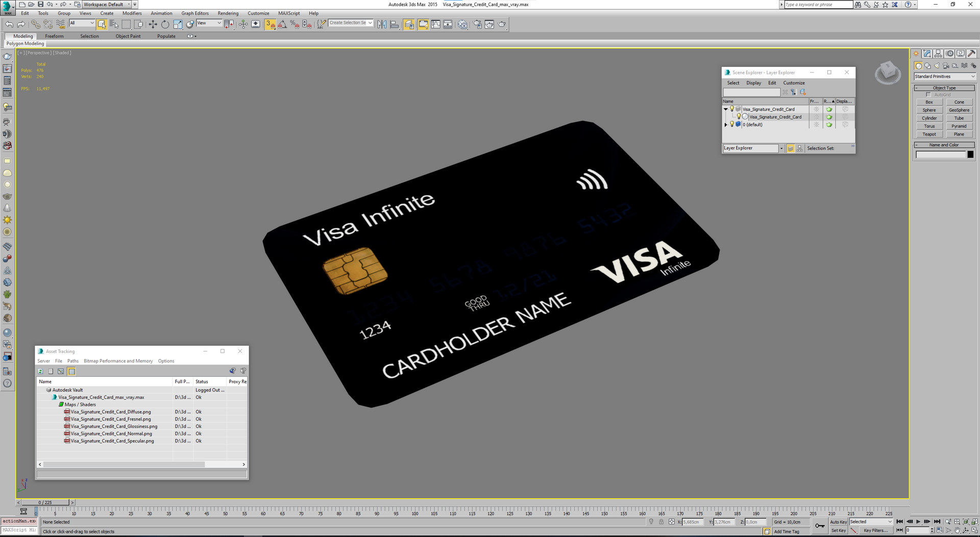This screenshot has height=537, width=980.
Task: Open the Modifiers menu
Action: click(x=132, y=13)
